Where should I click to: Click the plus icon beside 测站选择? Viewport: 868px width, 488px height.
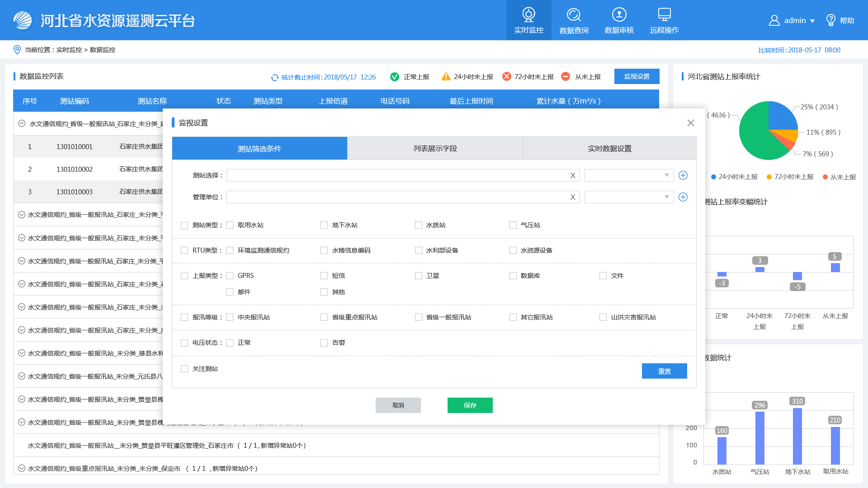(683, 175)
